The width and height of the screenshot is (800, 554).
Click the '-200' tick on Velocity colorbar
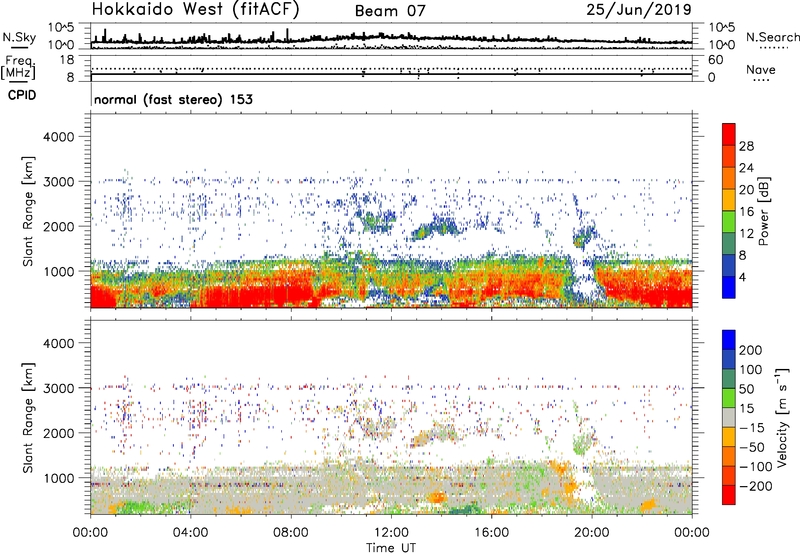pos(754,486)
